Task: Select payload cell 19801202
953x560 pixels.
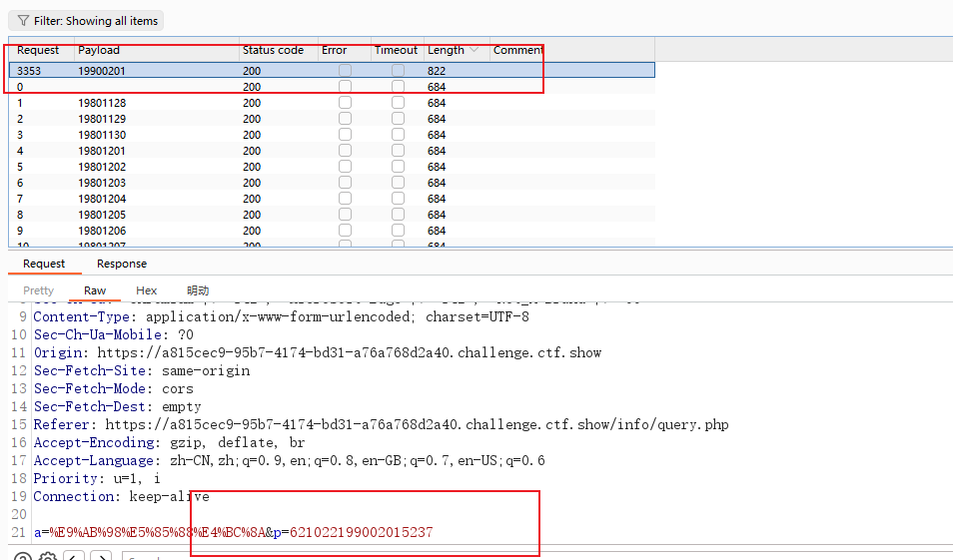Action: pyautogui.click(x=102, y=167)
